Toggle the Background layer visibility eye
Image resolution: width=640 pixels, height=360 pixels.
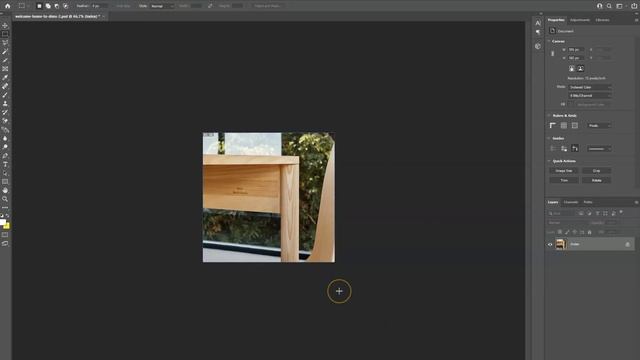(550, 244)
